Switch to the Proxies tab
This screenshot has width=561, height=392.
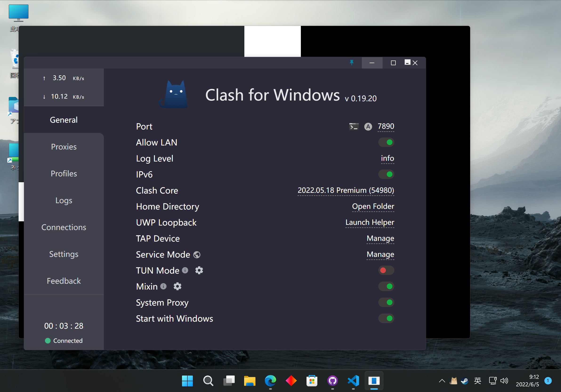click(x=64, y=147)
